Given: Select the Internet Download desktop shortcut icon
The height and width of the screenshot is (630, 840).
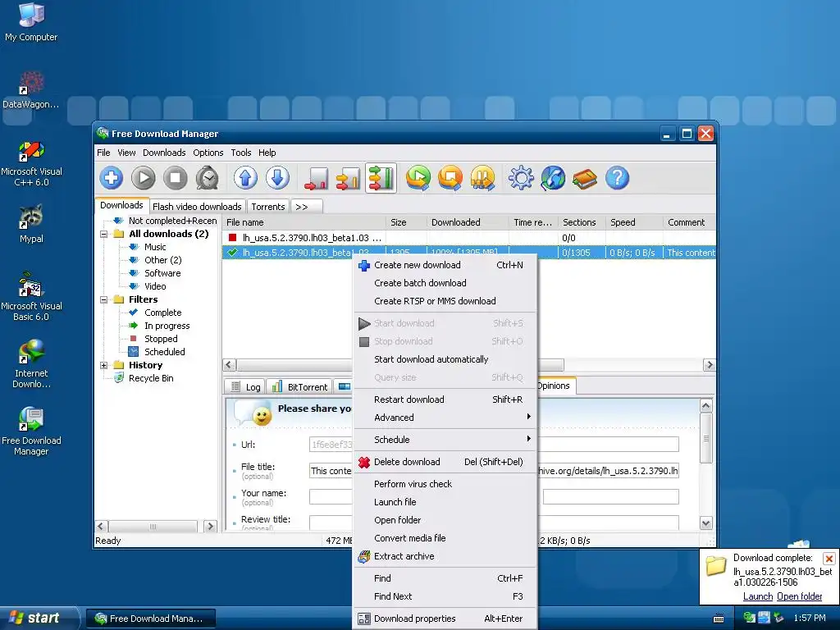Looking at the screenshot, I should pyautogui.click(x=31, y=363).
